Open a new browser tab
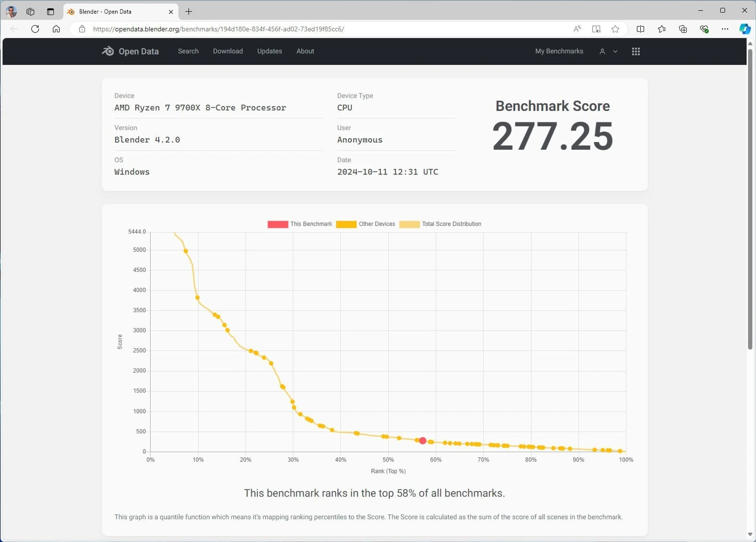The image size is (756, 542). tap(189, 11)
